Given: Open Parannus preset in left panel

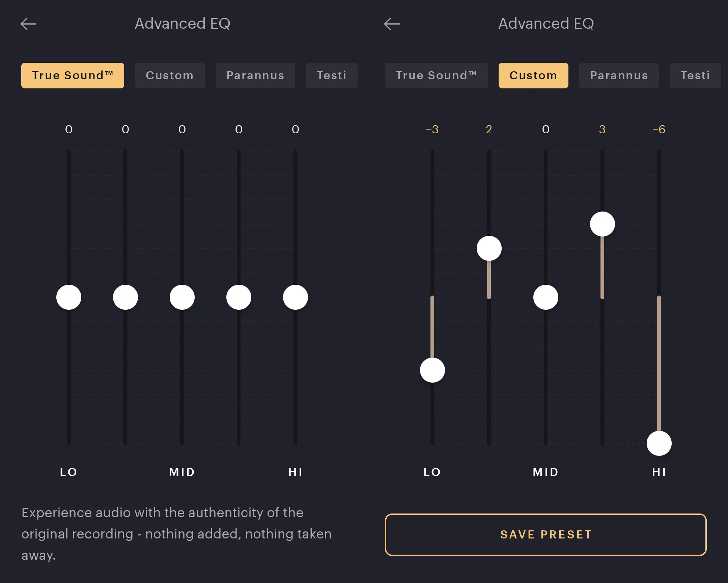Looking at the screenshot, I should (255, 75).
